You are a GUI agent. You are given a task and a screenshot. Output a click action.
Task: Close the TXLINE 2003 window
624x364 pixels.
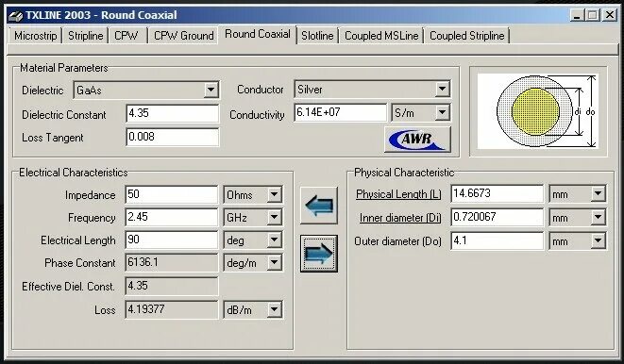[x=610, y=15]
